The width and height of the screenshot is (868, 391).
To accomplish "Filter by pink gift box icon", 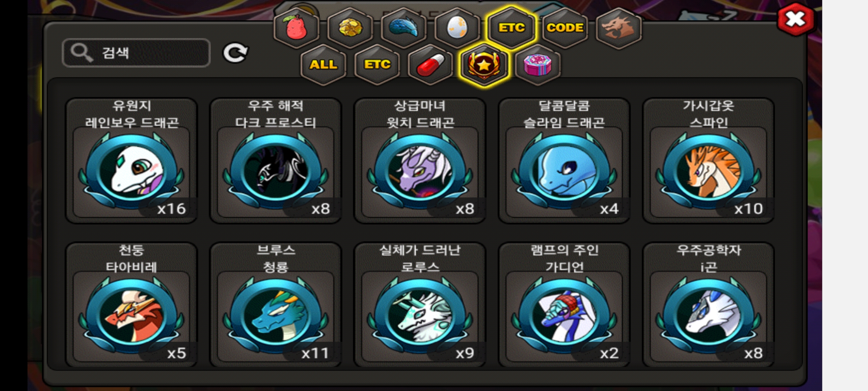I will coord(538,65).
